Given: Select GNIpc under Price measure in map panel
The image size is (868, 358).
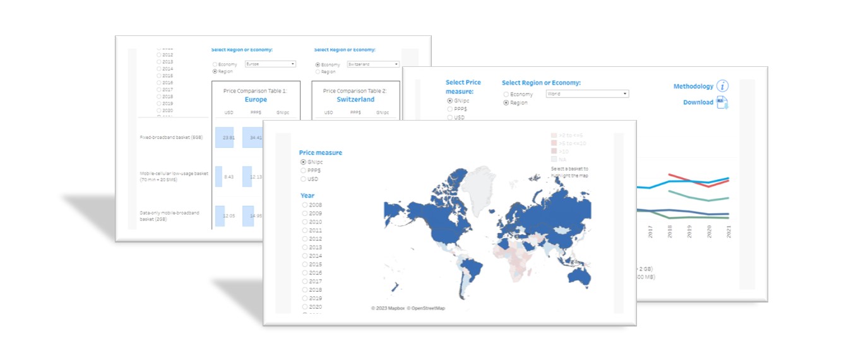Looking at the screenshot, I should tap(304, 162).
